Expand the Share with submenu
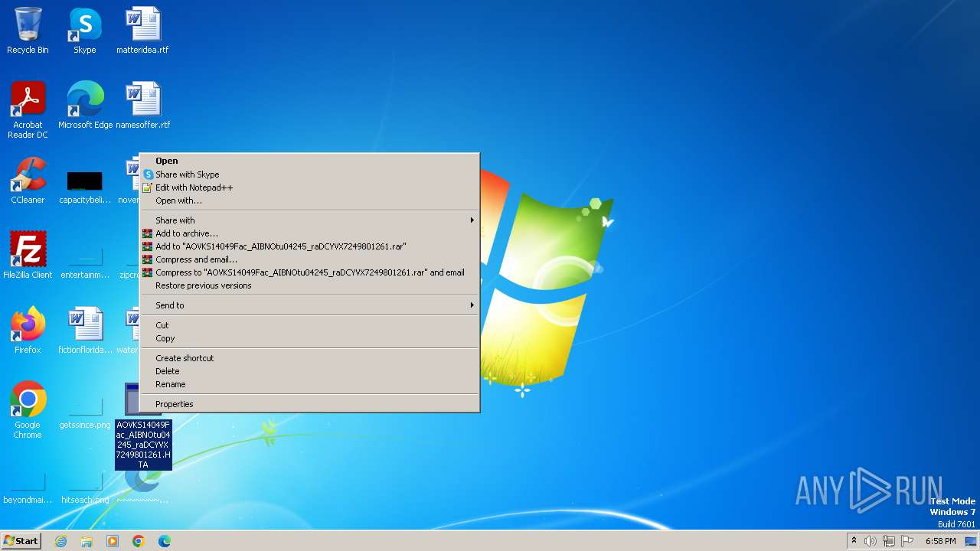Screen dimensions: 980x551 [x=309, y=220]
